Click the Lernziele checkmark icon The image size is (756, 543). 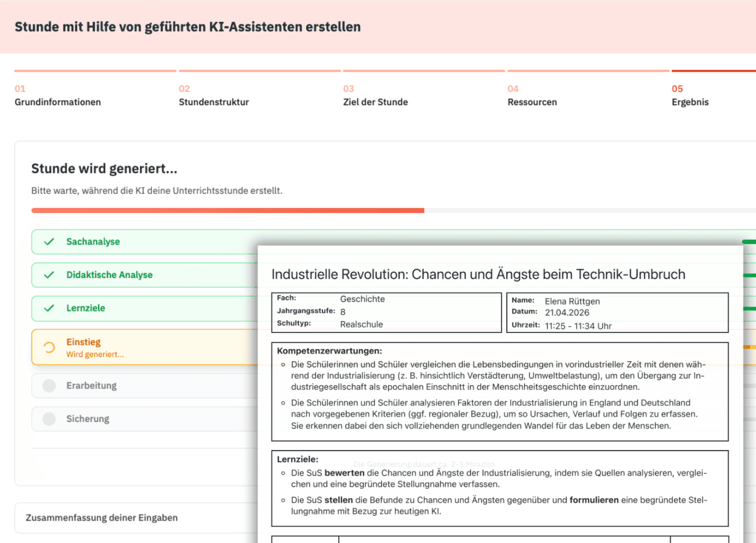click(x=49, y=308)
